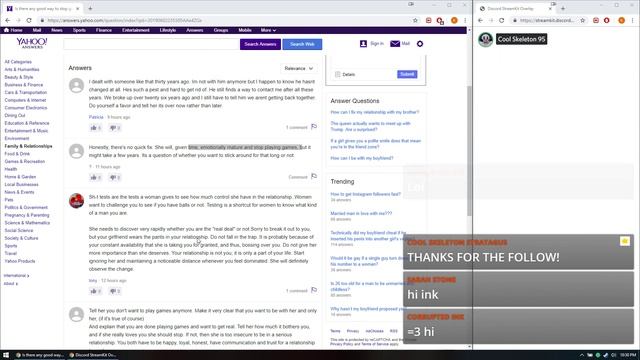Screen dimensions: 640x360
Task: Expand International in the sidebar
Action: 16,276
